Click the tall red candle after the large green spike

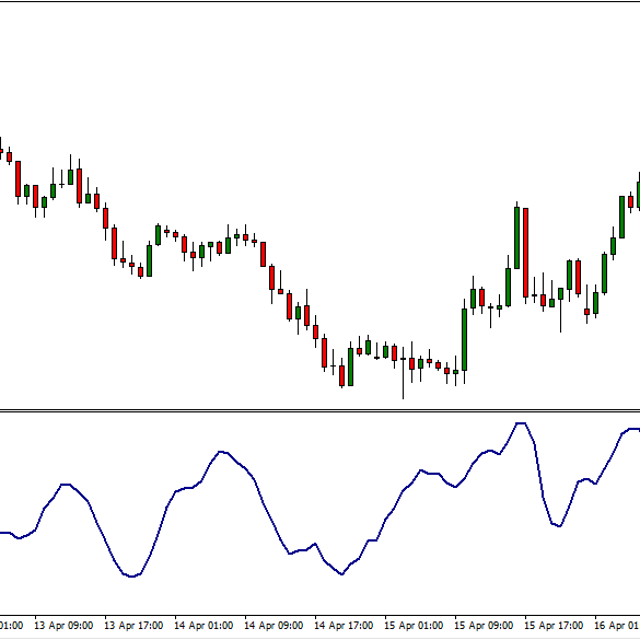click(524, 252)
